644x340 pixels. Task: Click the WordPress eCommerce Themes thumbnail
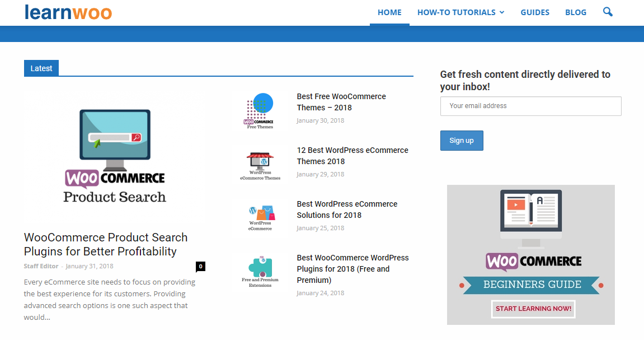click(260, 165)
